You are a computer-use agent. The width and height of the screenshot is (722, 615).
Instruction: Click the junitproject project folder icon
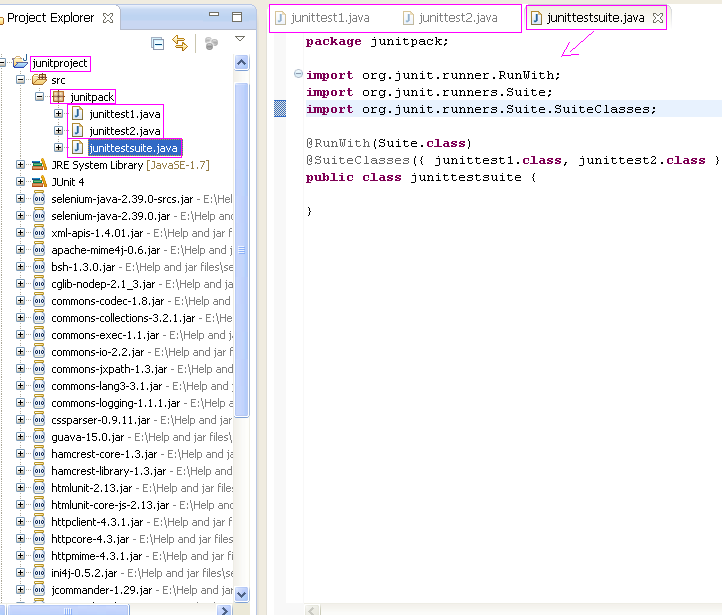tap(20, 62)
